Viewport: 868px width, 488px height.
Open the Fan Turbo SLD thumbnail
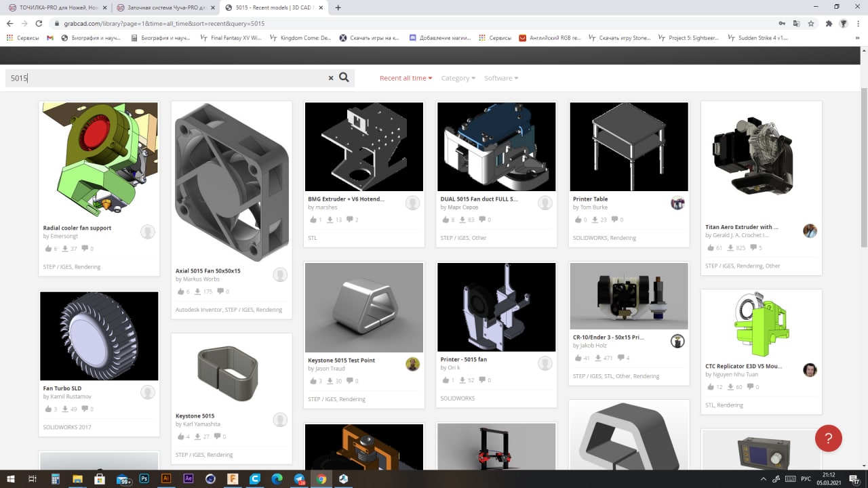pyautogui.click(x=99, y=336)
